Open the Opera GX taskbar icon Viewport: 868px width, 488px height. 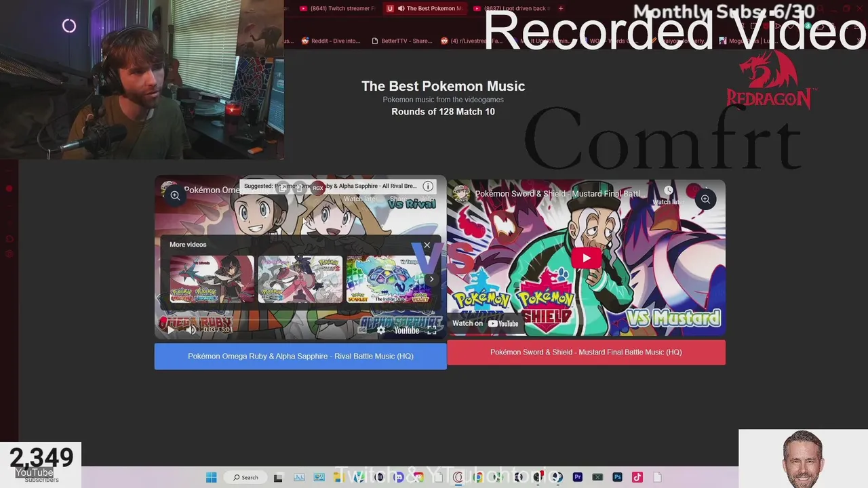coord(458,477)
